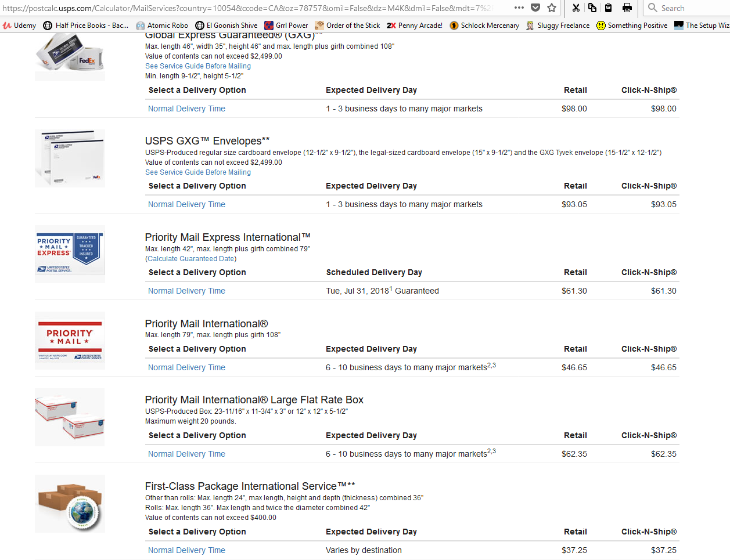Click Tue, Jul 31, 2018 Guaranteed text
The height and width of the screenshot is (560, 730).
382,291
